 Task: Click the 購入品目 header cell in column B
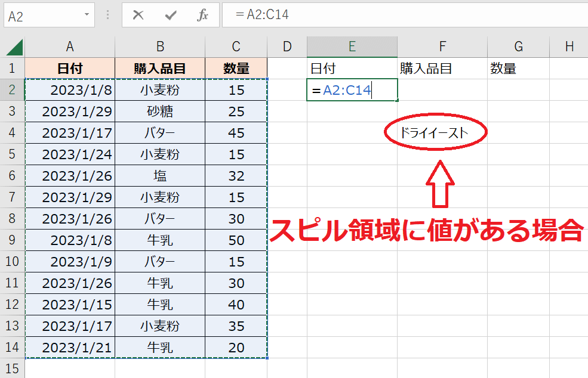pyautogui.click(x=159, y=69)
